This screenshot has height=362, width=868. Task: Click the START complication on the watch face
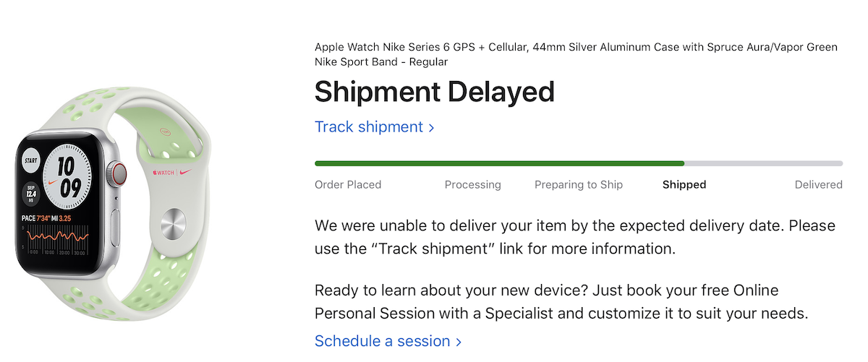(x=31, y=160)
